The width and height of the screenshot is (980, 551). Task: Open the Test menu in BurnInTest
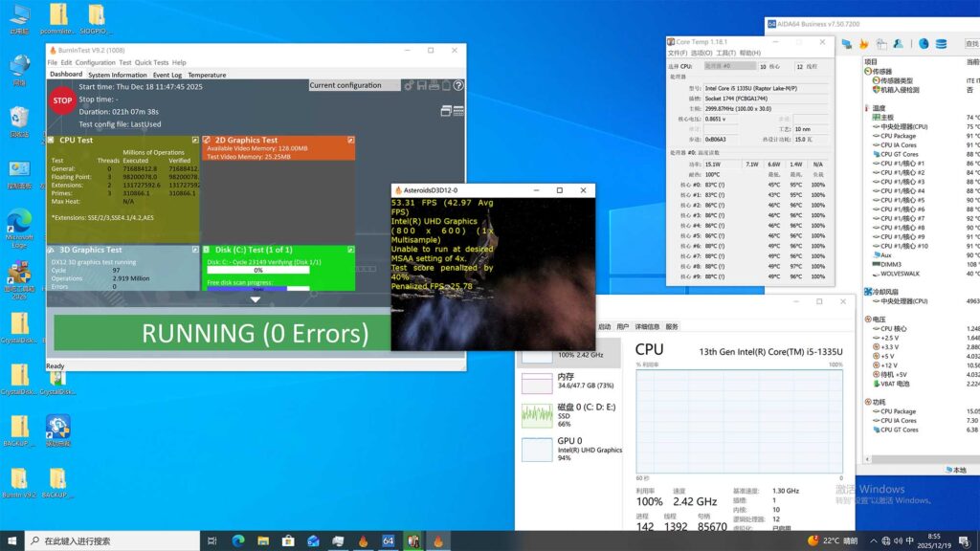click(125, 62)
